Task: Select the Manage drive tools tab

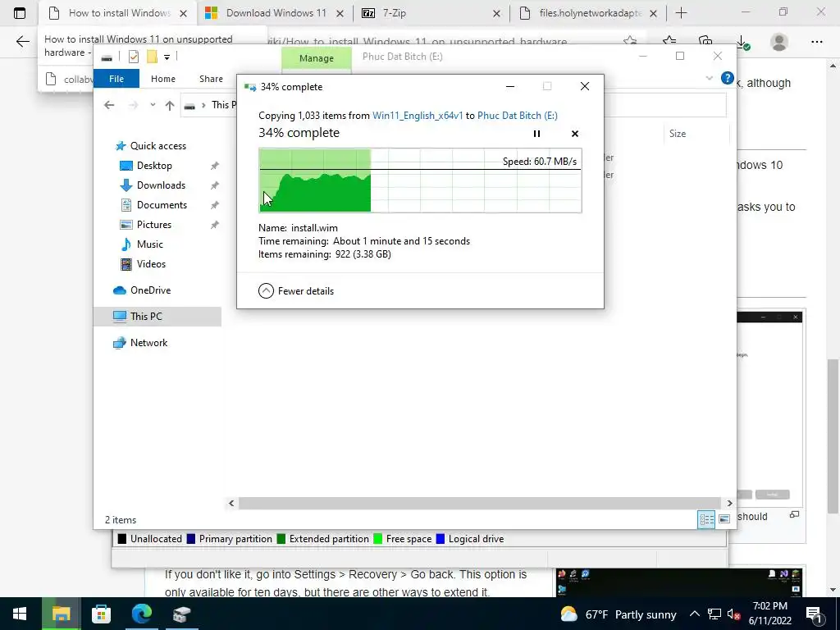Action: pyautogui.click(x=316, y=58)
